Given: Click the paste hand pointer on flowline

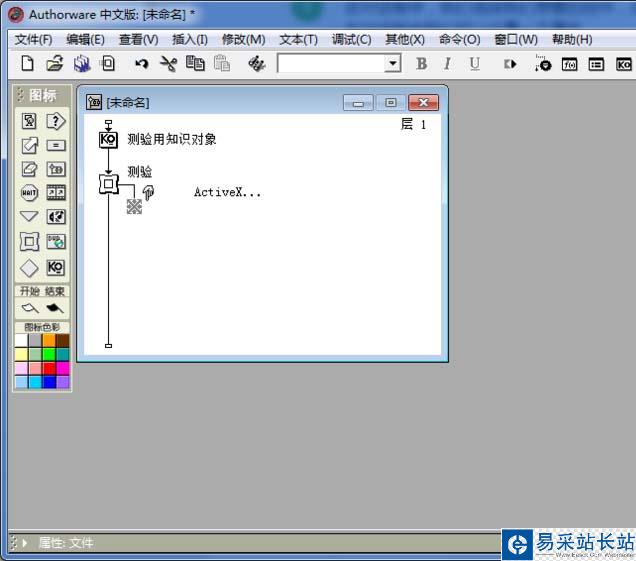Looking at the screenshot, I should coord(148,193).
